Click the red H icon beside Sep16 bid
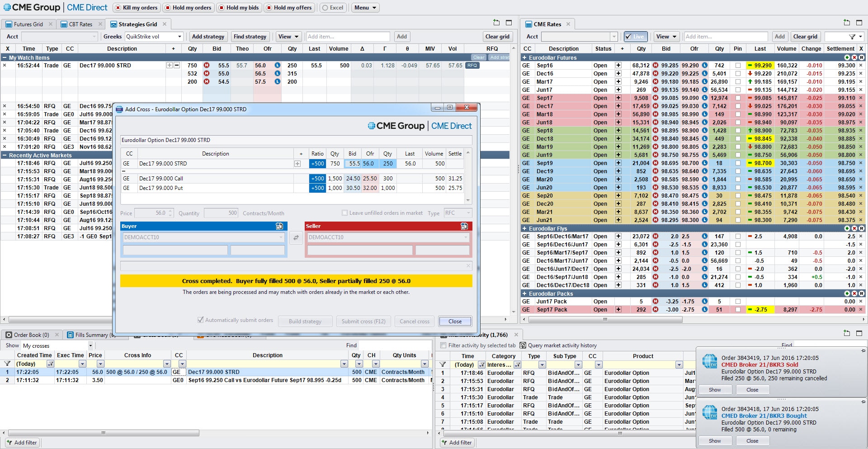 (x=655, y=66)
